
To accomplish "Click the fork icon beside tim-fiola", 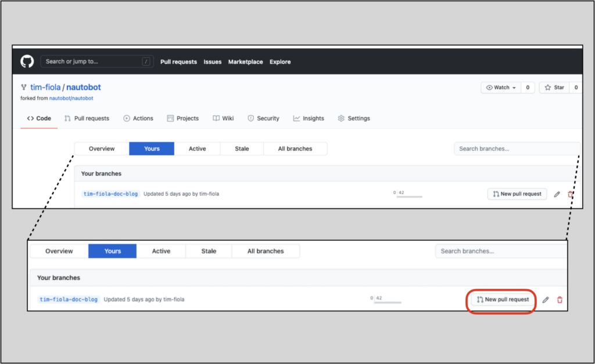I will (x=23, y=87).
